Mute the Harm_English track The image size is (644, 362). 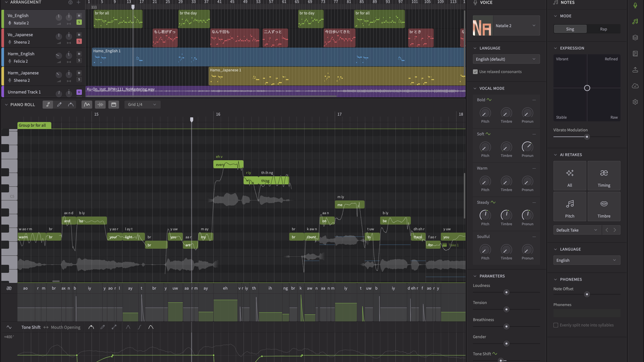(79, 54)
